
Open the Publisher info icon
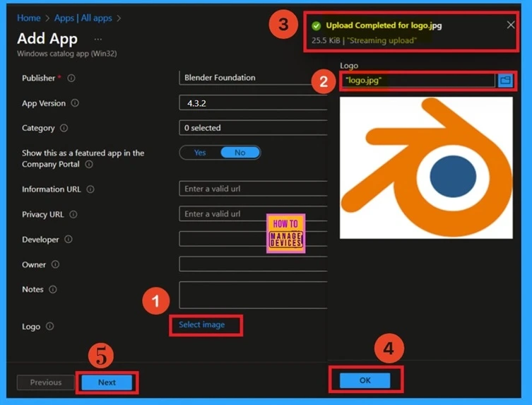(x=71, y=78)
